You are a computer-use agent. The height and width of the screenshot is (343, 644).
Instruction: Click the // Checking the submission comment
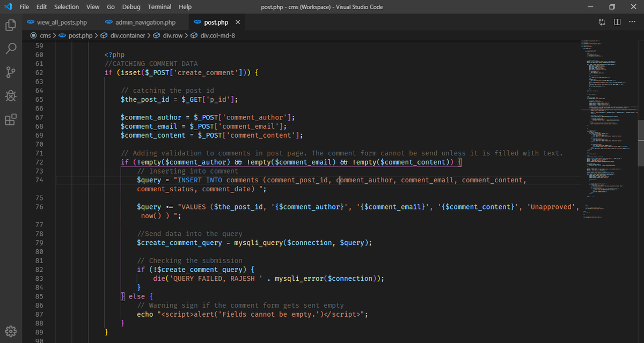[189, 260]
